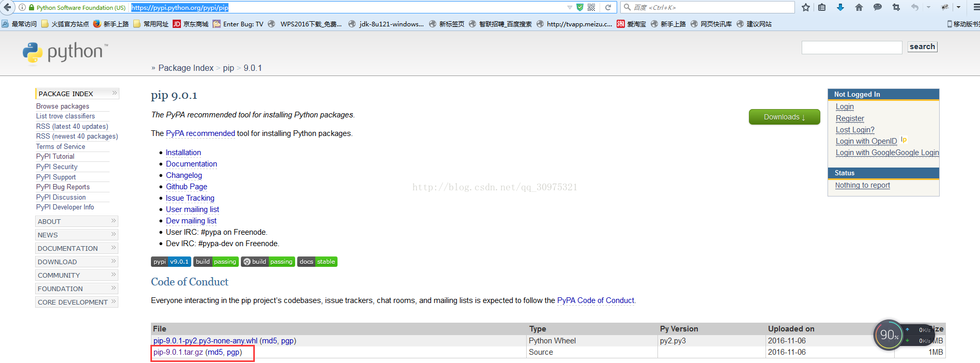
Task: Open pgp link for whl file
Action: pos(287,341)
